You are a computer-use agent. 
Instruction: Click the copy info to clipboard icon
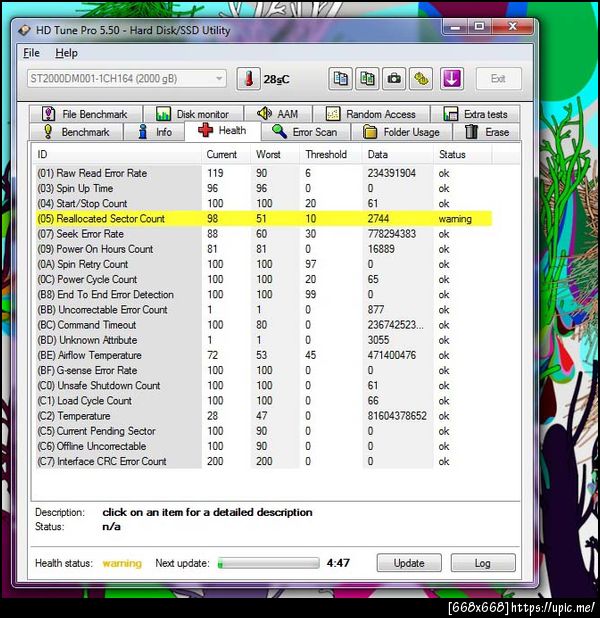click(x=340, y=79)
